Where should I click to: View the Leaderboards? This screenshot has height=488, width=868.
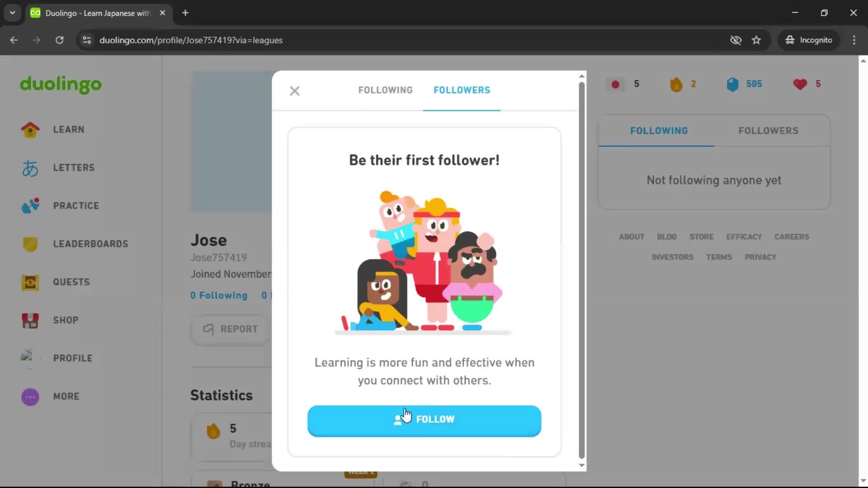point(90,244)
